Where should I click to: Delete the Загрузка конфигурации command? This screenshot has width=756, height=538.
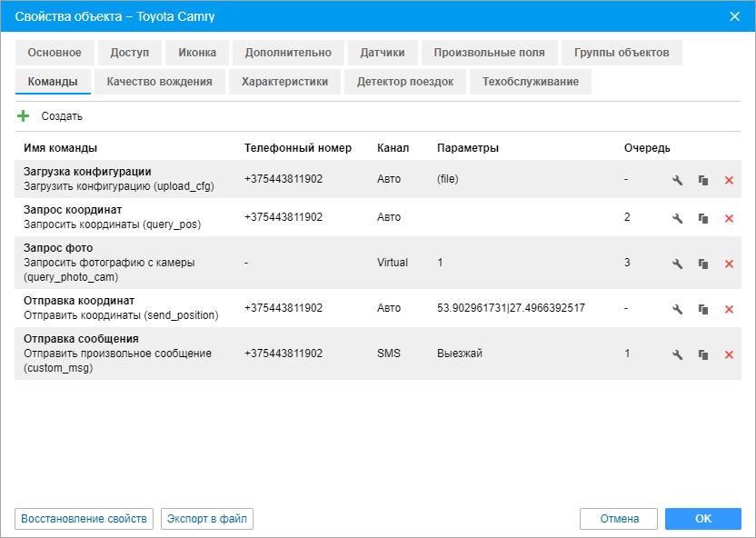click(729, 180)
